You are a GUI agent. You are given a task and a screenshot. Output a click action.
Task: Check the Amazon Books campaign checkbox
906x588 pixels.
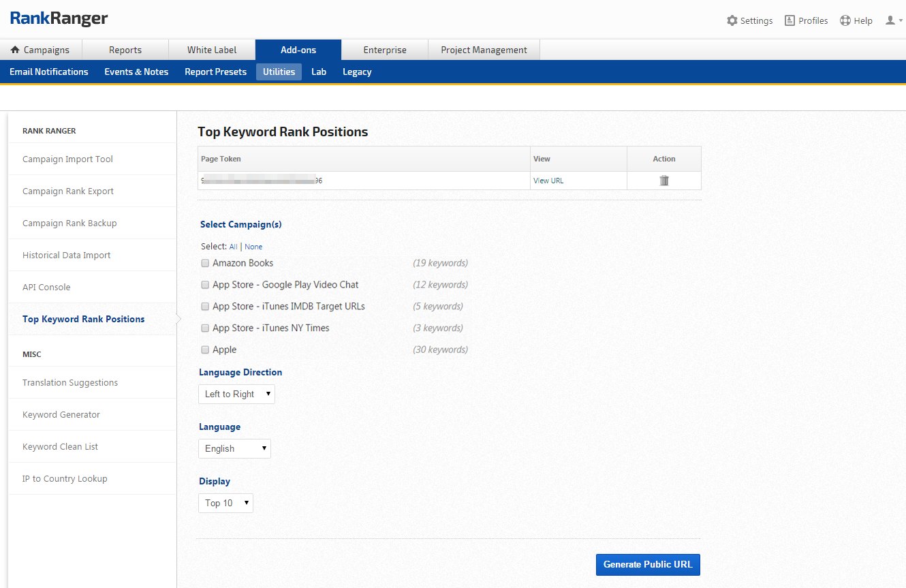[205, 263]
